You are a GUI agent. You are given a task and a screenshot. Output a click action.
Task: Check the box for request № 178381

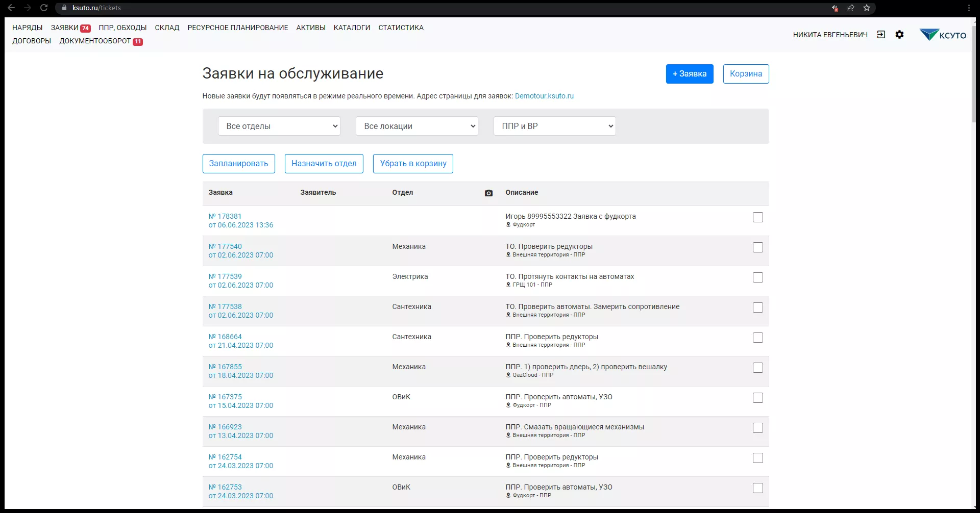tap(758, 217)
